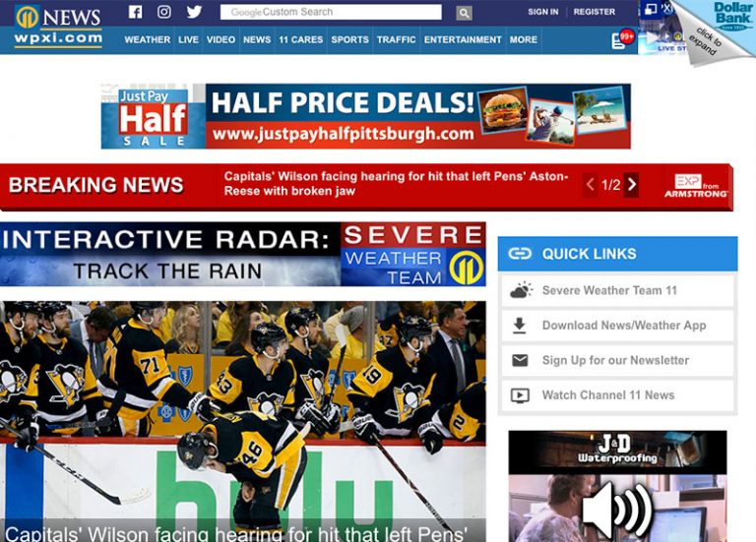Screen dimensions: 756x542
Task: Open the WPXI Twitter bird icon
Action: [x=194, y=12]
